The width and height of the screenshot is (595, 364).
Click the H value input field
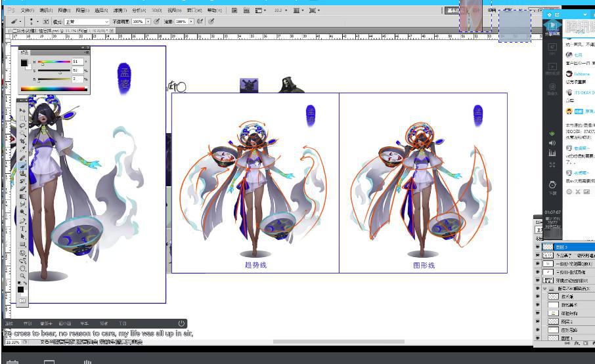(77, 62)
